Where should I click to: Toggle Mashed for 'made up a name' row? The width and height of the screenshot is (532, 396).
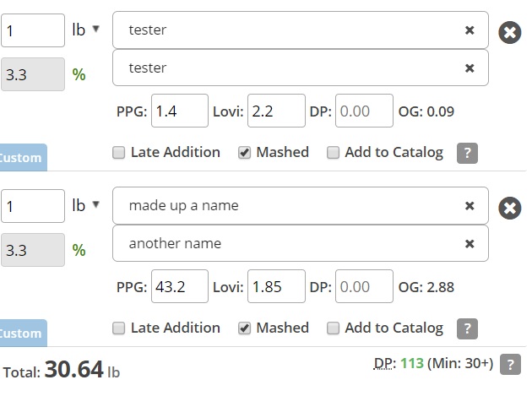click(x=244, y=328)
